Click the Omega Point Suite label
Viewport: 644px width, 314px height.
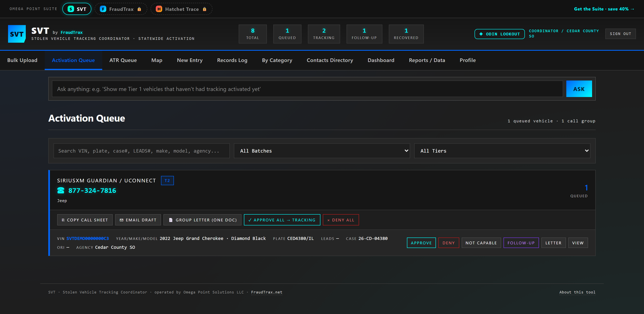(33, 9)
